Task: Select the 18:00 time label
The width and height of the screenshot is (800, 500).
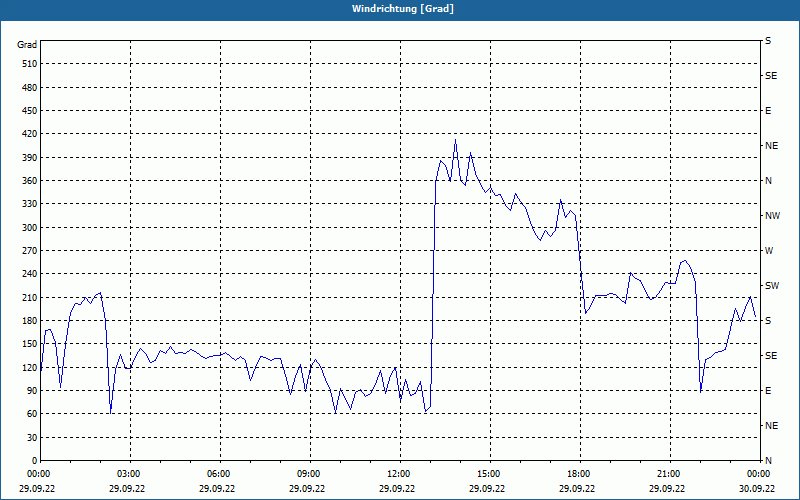Action: tap(578, 474)
